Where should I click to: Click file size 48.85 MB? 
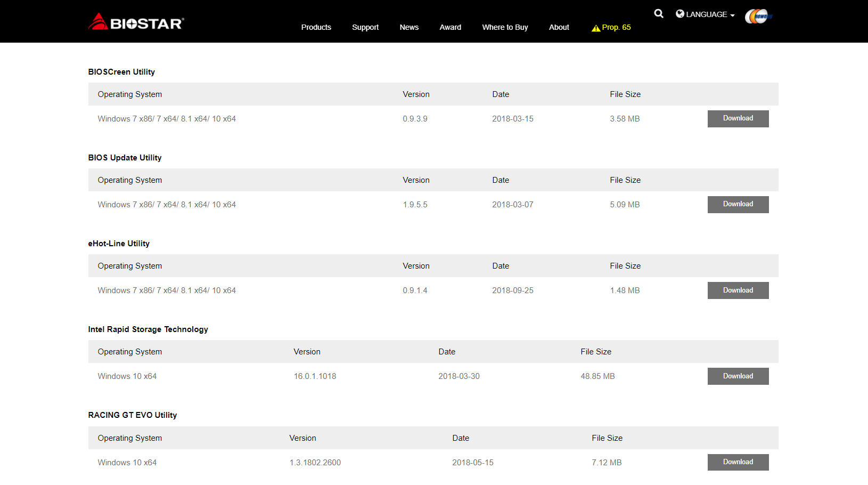pos(597,376)
